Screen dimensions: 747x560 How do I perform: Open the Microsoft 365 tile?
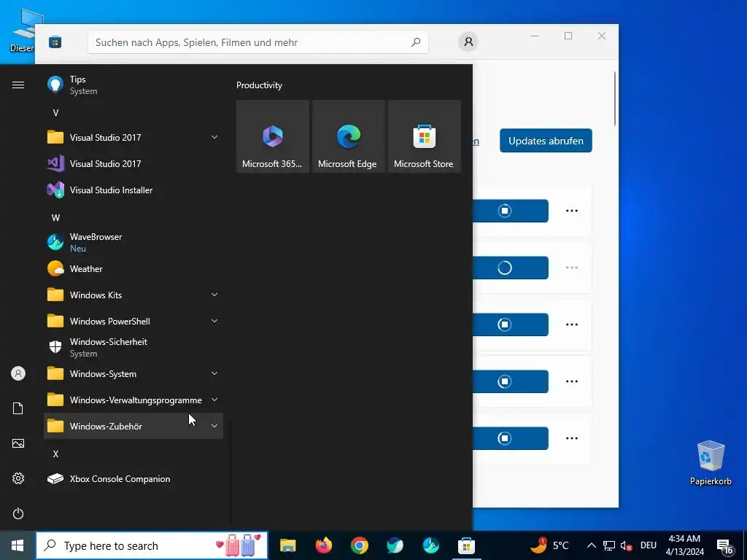pyautogui.click(x=273, y=136)
